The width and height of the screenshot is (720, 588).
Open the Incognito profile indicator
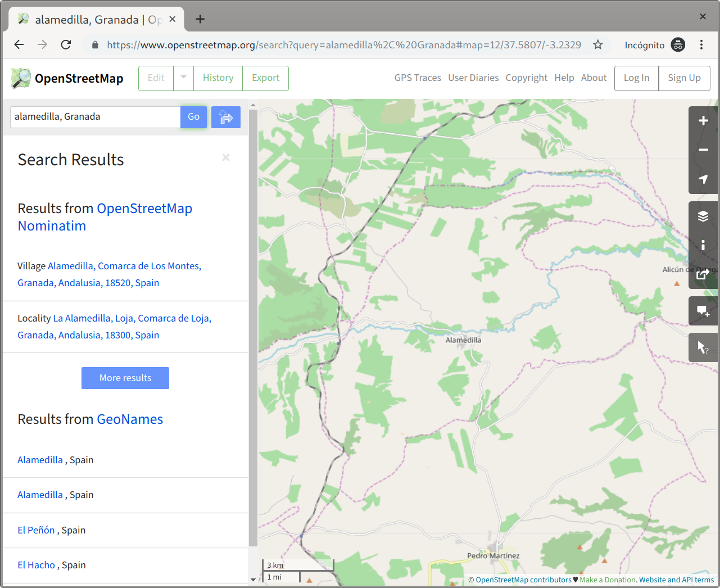coord(655,44)
